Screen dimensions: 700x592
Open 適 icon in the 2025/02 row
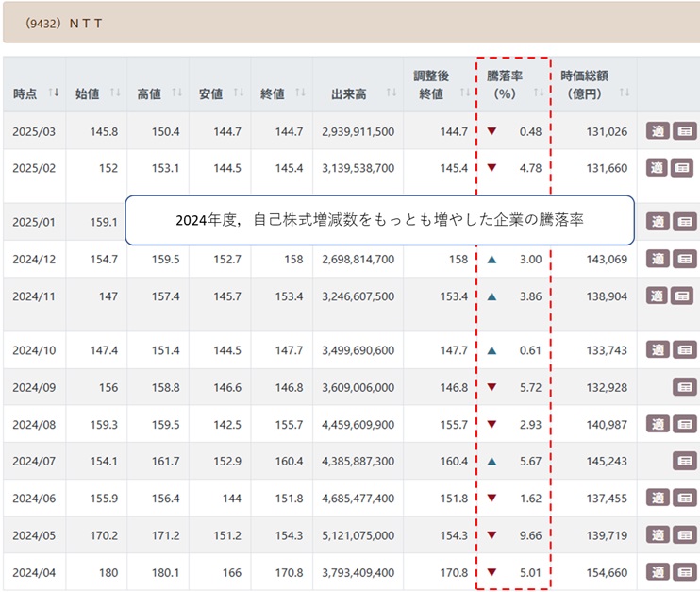coord(657,168)
